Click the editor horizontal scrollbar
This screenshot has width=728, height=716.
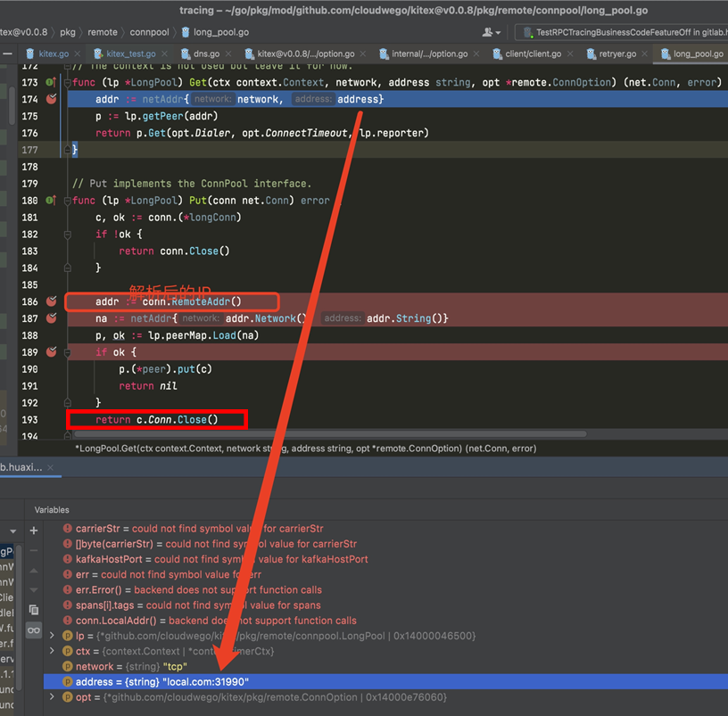pos(357,434)
